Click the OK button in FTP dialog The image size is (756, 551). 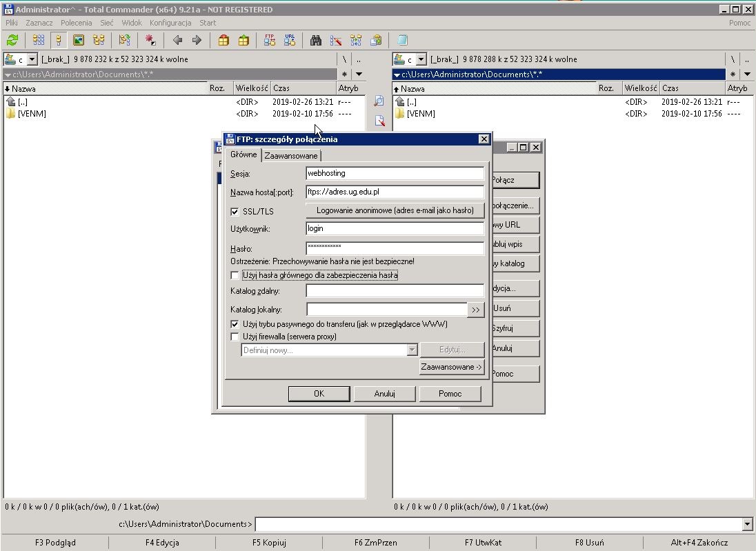[x=318, y=393]
